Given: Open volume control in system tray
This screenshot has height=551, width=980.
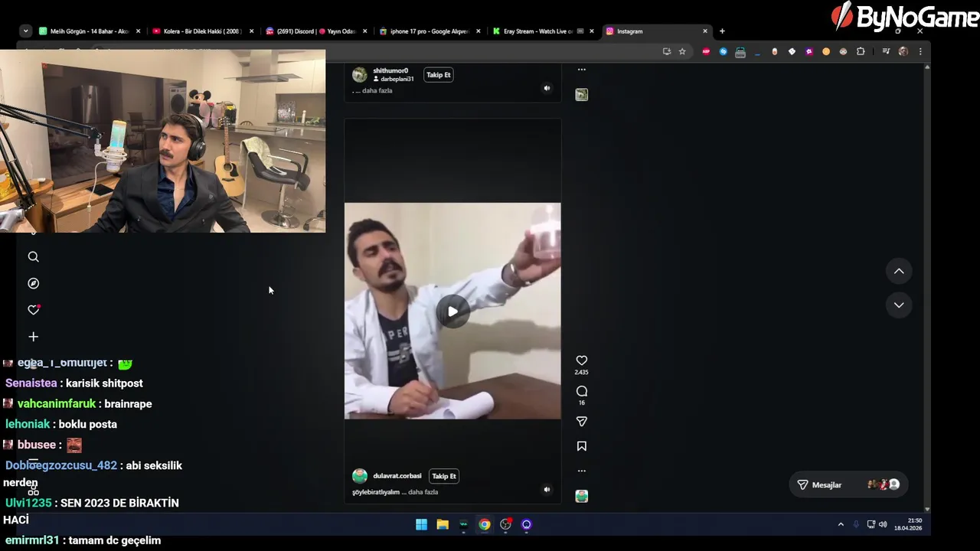Looking at the screenshot, I should [x=883, y=524].
